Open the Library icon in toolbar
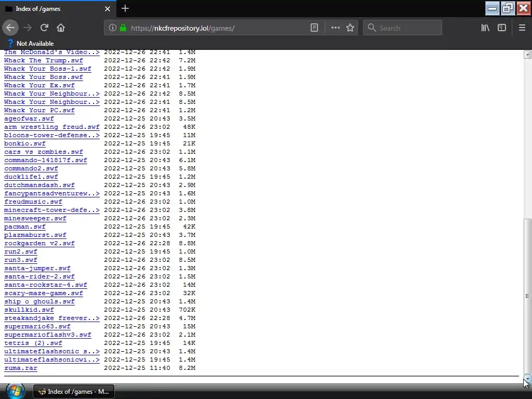The width and height of the screenshot is (532, 399). tap(485, 28)
